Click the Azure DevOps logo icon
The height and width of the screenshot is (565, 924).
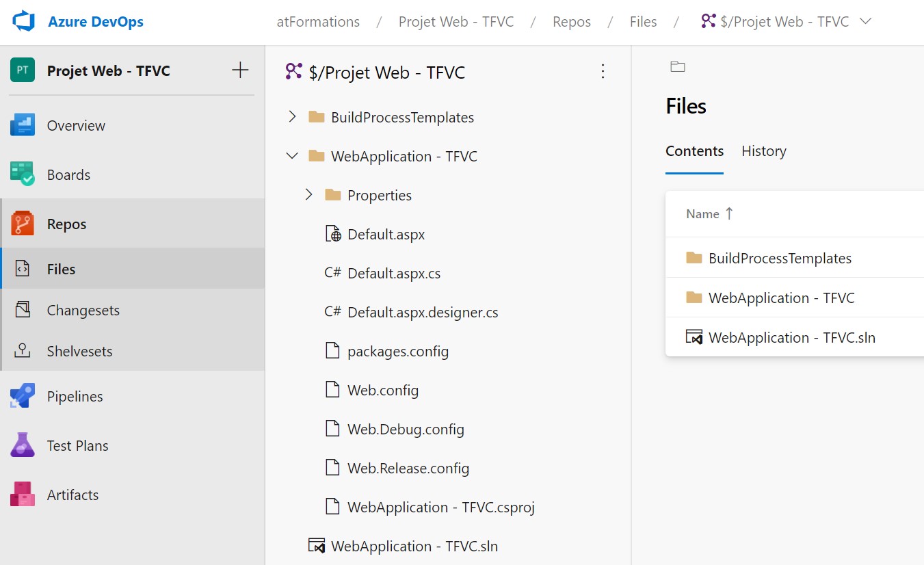[x=23, y=21]
